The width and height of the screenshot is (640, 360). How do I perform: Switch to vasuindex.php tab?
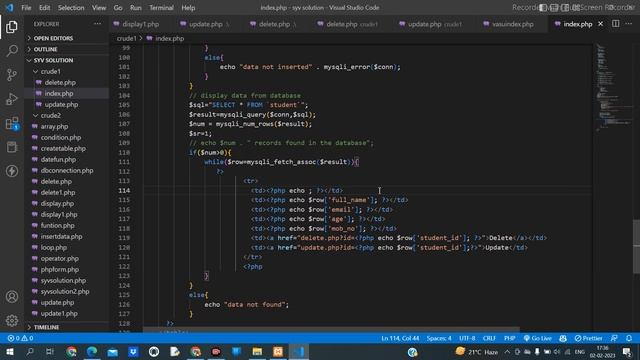click(512, 24)
